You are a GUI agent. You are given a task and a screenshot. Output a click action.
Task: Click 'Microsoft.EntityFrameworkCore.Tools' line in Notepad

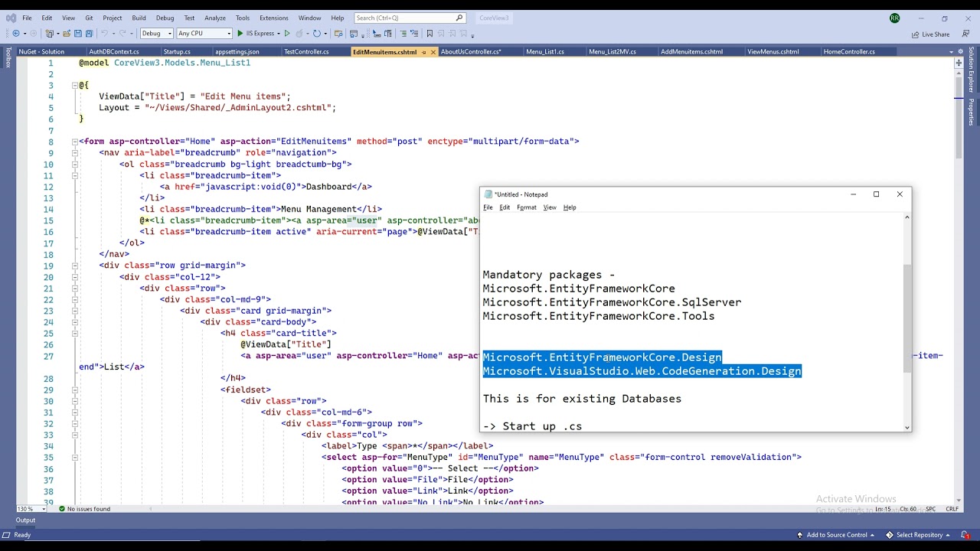[x=599, y=316]
